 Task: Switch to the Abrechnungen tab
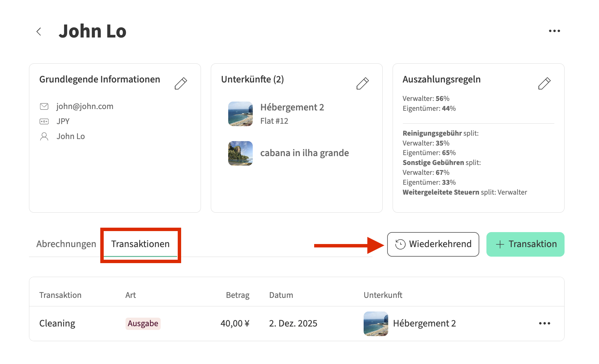tap(66, 244)
